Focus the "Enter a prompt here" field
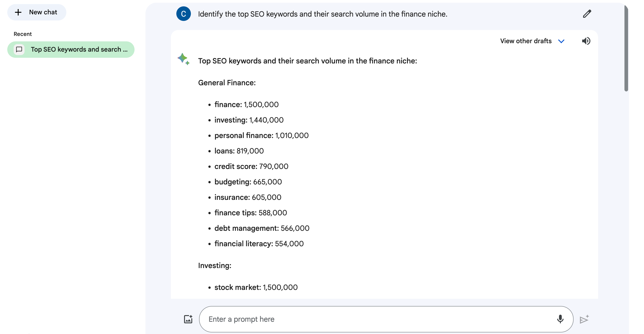644x334 pixels. click(x=375, y=319)
